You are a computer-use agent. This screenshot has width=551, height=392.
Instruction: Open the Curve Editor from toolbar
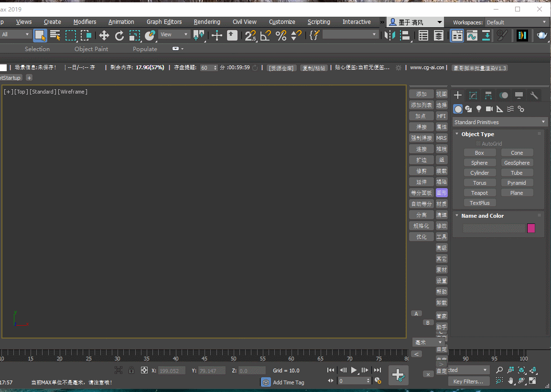coord(472,35)
